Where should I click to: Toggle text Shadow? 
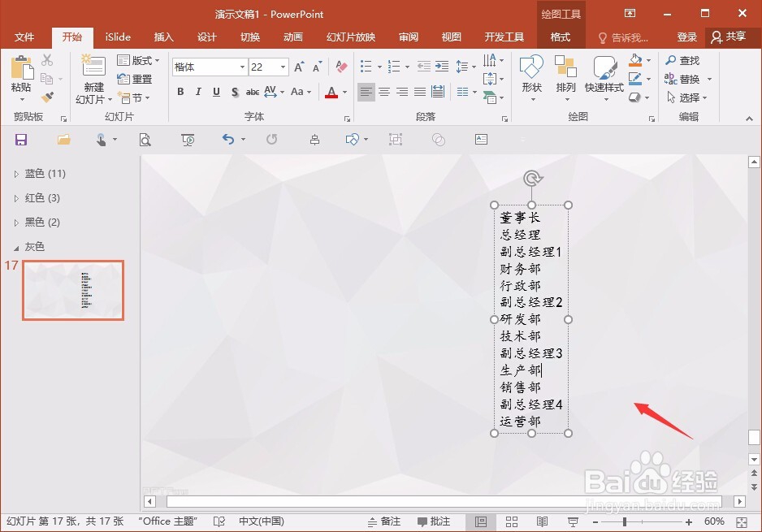(x=235, y=92)
